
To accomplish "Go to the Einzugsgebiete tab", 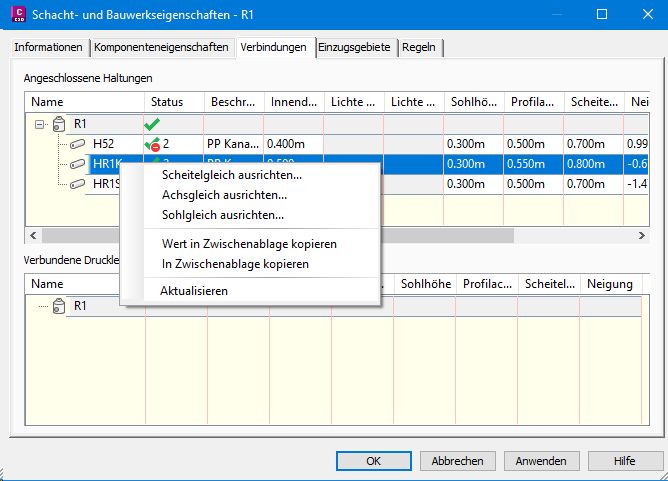I will [x=354, y=47].
